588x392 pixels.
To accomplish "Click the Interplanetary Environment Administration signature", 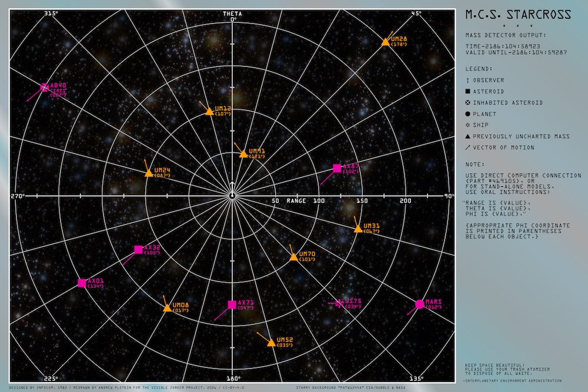I will tap(512, 381).
